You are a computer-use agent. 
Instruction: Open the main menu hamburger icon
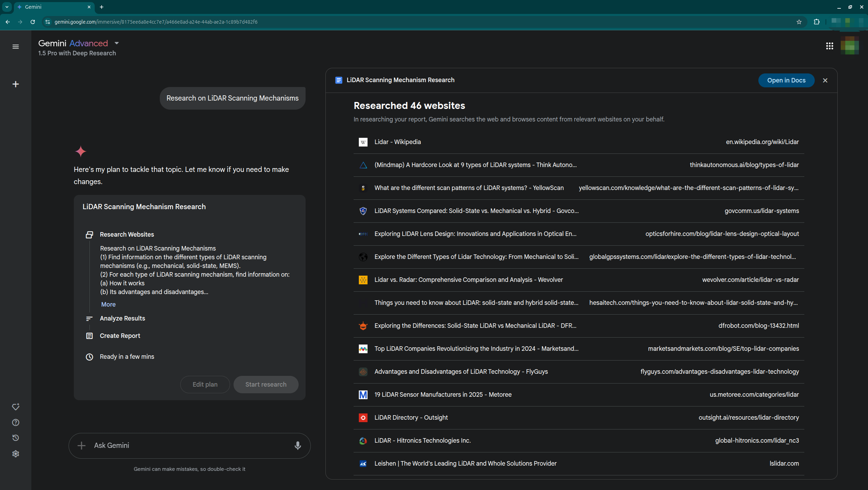pyautogui.click(x=16, y=47)
